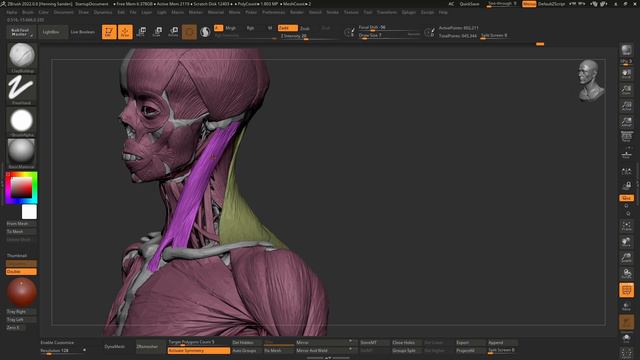Open the BrushAlpha alpha selector

click(x=22, y=121)
